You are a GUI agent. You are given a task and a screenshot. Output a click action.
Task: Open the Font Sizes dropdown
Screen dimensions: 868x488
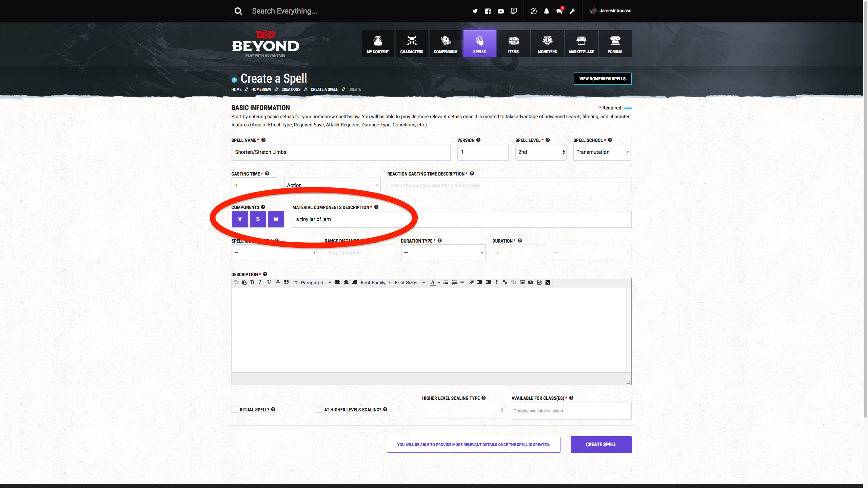pyautogui.click(x=410, y=283)
